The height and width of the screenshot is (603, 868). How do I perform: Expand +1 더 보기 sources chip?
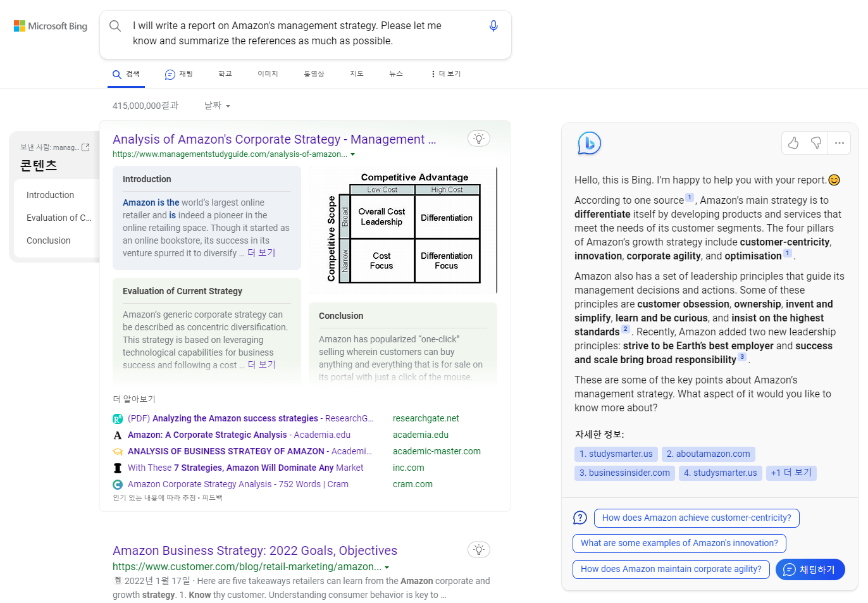click(791, 473)
